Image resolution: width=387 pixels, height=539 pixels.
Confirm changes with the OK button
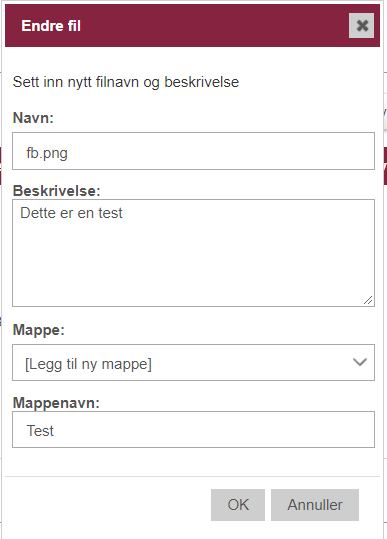[238, 505]
